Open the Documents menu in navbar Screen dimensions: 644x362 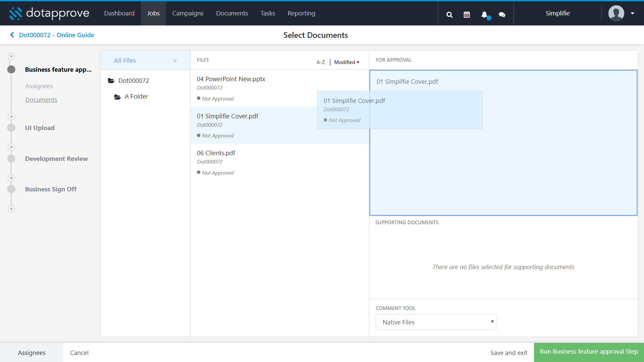232,13
